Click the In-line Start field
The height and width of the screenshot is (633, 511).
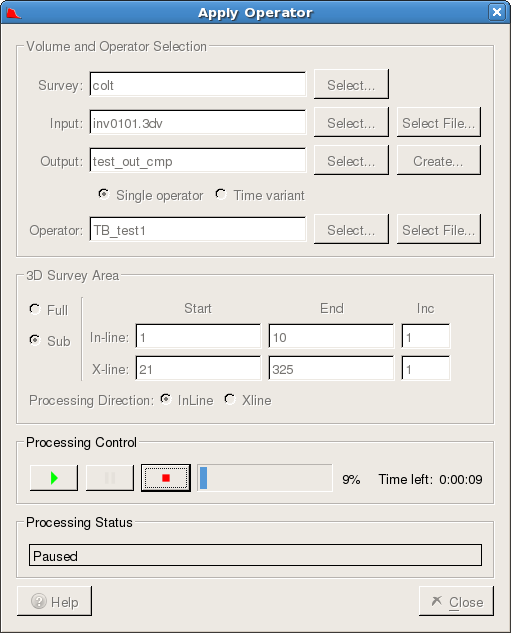pyautogui.click(x=198, y=336)
